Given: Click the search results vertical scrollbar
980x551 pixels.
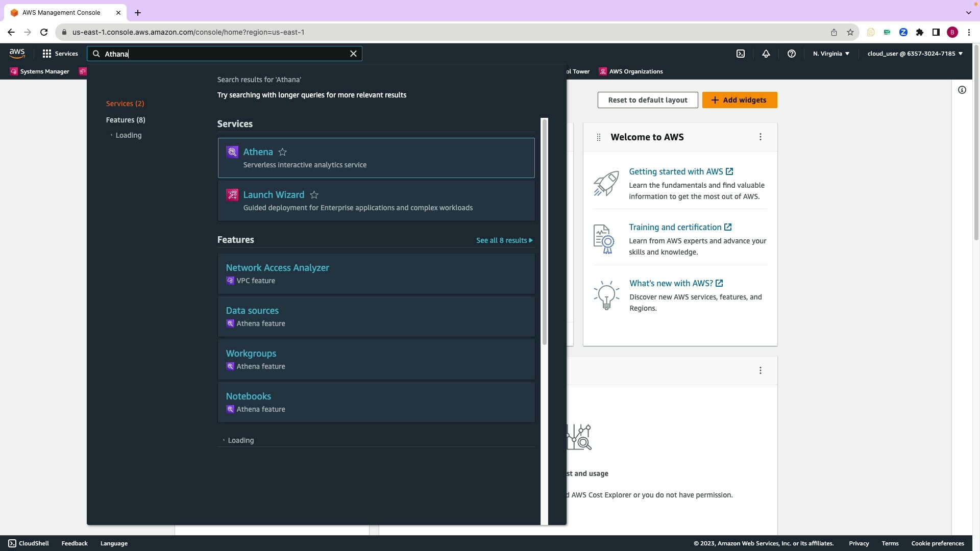Looking at the screenshot, I should click(545, 232).
